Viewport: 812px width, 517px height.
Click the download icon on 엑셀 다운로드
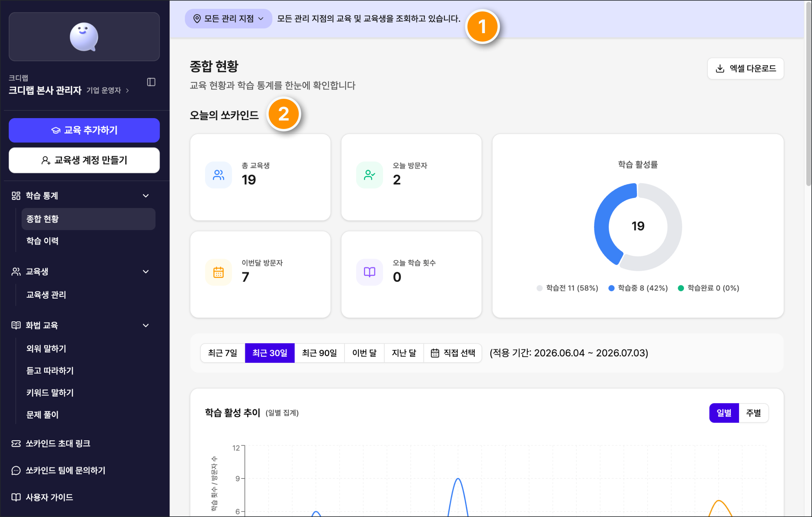coord(720,68)
